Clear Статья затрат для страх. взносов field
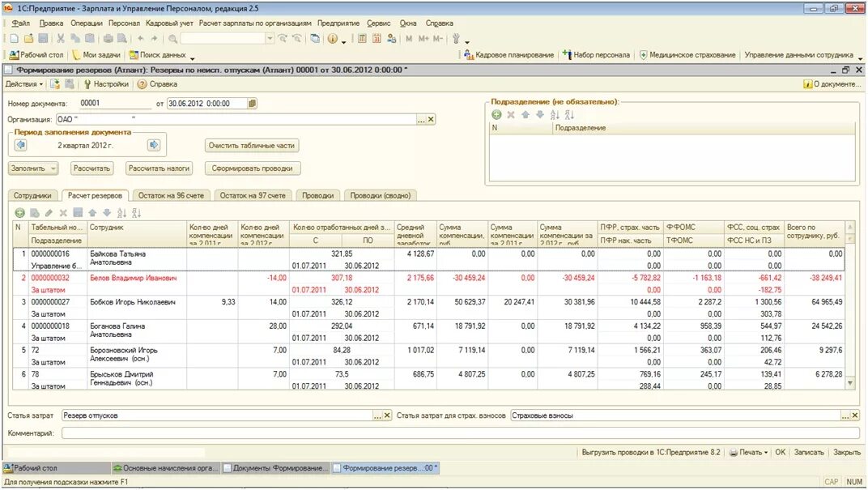The width and height of the screenshot is (868, 490). (855, 415)
